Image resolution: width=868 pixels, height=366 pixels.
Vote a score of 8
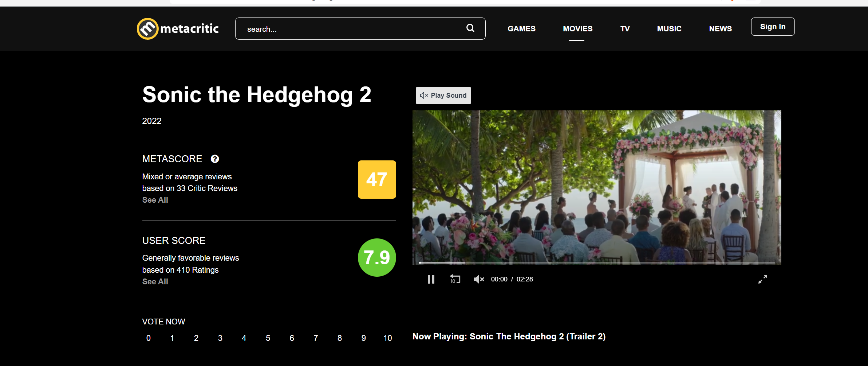pyautogui.click(x=340, y=338)
